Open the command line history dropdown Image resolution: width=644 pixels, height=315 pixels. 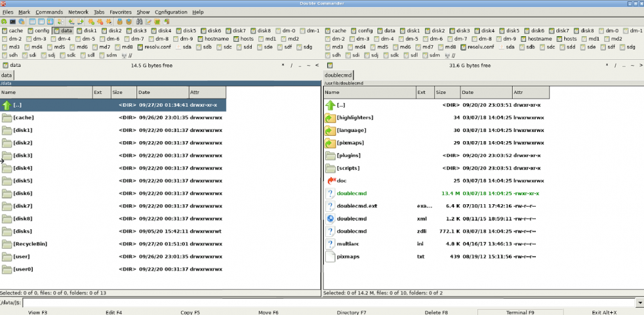pos(640,303)
